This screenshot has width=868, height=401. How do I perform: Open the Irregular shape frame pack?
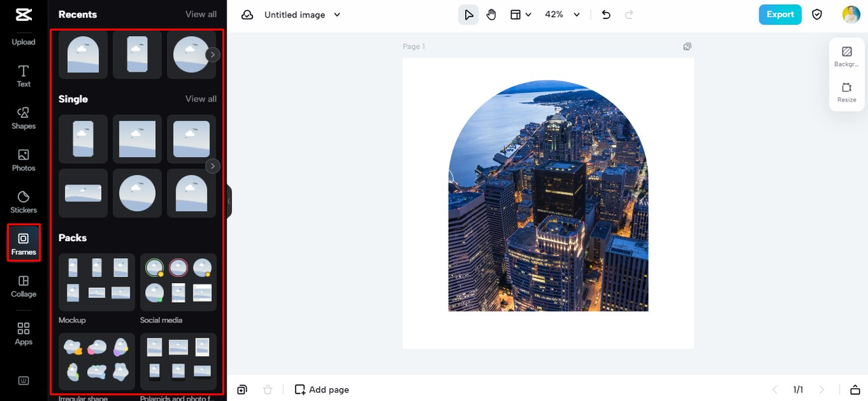[x=97, y=361]
